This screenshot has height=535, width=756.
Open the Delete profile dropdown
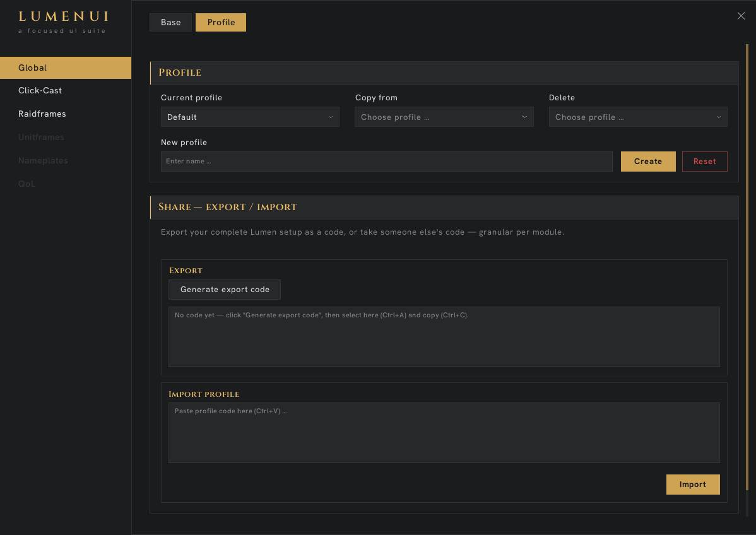638,117
